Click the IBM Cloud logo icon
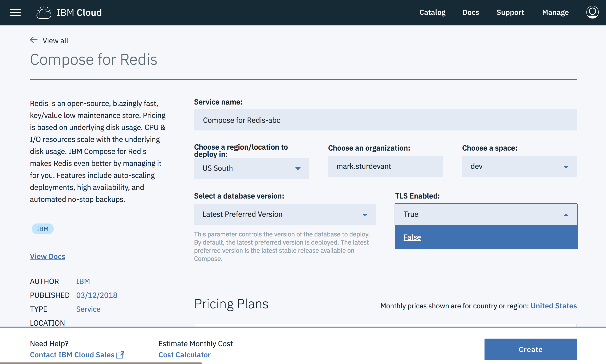606x364 pixels. click(x=44, y=12)
